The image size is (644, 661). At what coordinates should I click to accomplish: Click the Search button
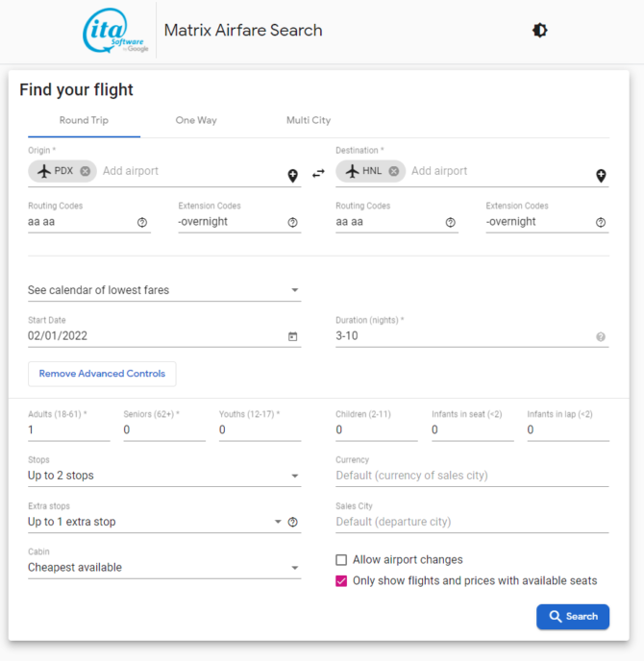[573, 617]
